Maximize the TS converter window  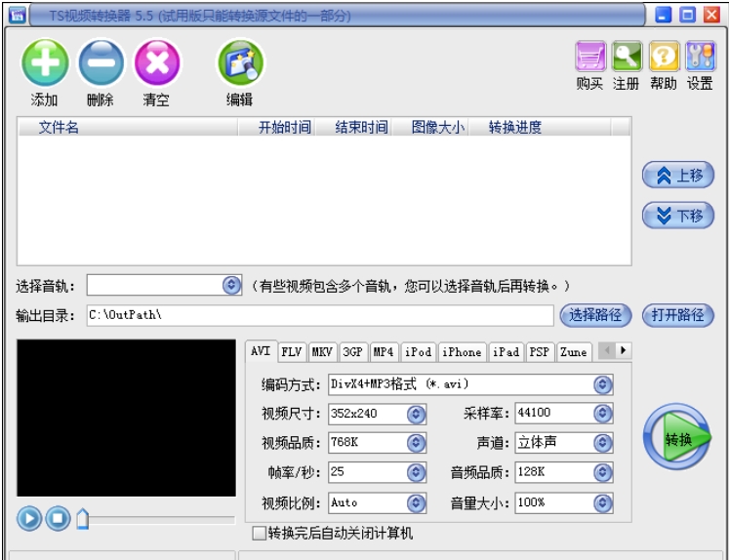point(687,15)
